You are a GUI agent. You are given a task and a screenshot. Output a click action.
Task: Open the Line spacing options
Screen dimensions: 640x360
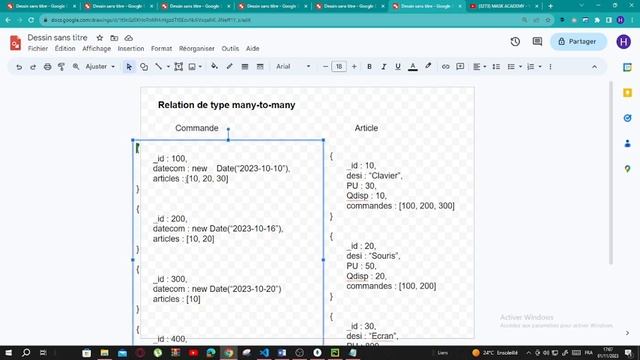point(496,67)
